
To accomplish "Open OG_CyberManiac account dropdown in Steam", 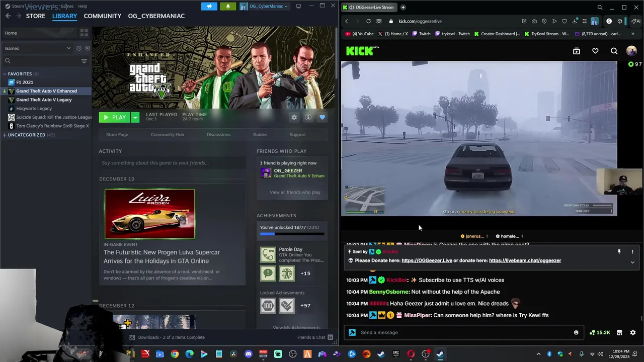I will (x=264, y=6).
